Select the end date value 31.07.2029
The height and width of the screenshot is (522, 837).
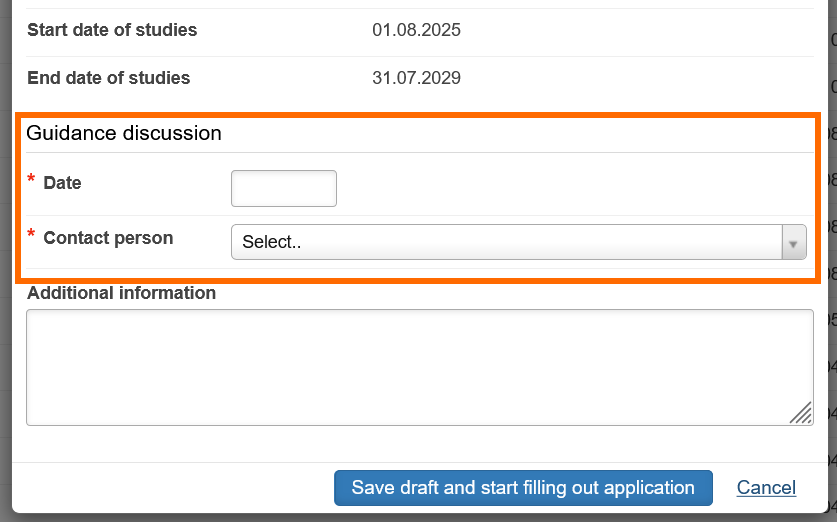pyautogui.click(x=416, y=78)
